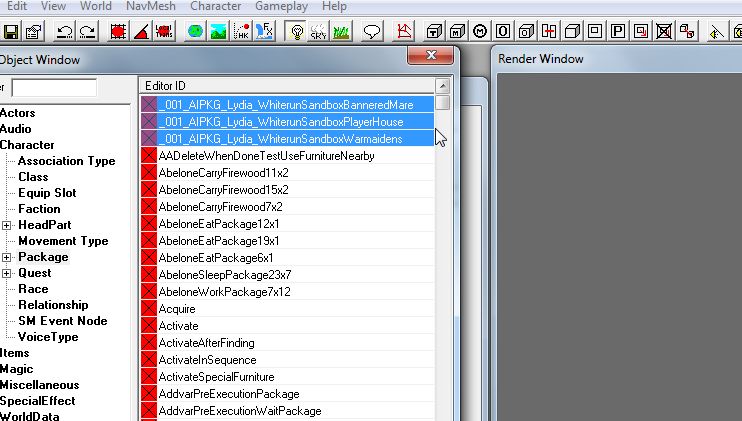Image resolution: width=742 pixels, height=421 pixels.
Task: Click the water FX toolbar icon
Action: point(264,32)
